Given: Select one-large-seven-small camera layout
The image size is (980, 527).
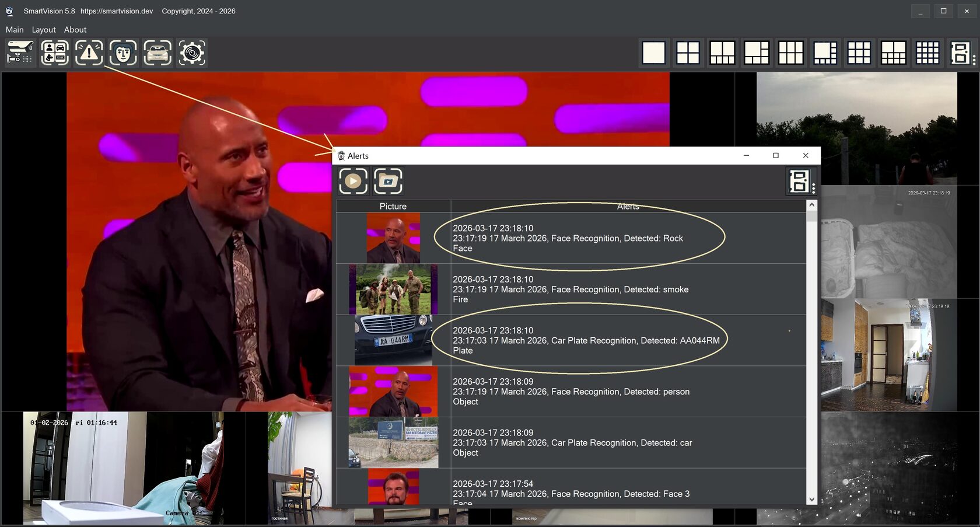Looking at the screenshot, I should (825, 53).
